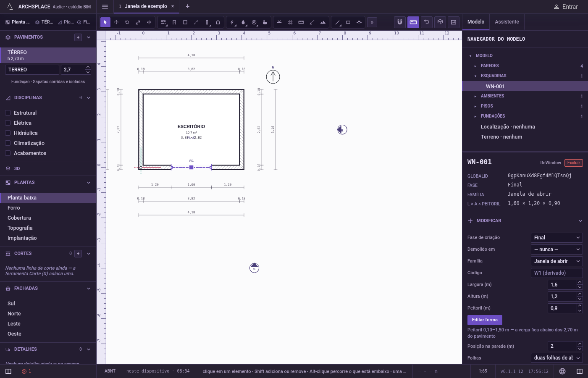The height and width of the screenshot is (378, 588).
Task: Click the Undo arrow button
Action: click(x=427, y=22)
